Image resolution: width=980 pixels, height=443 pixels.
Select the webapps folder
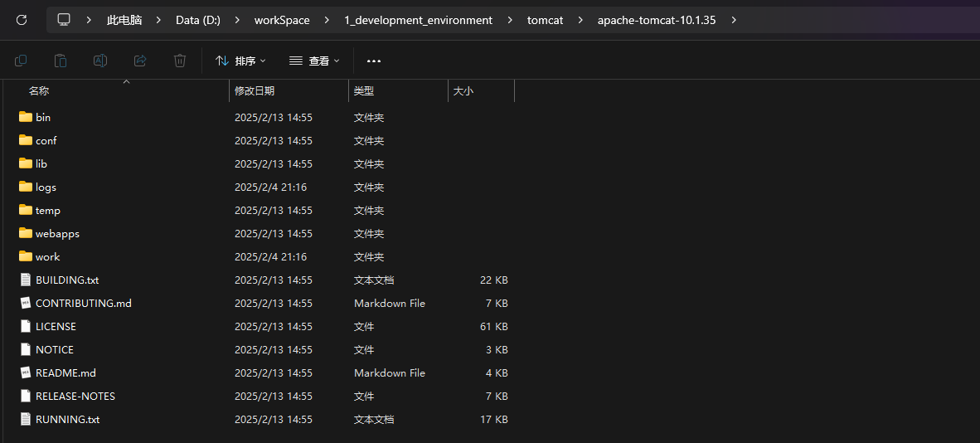point(57,234)
